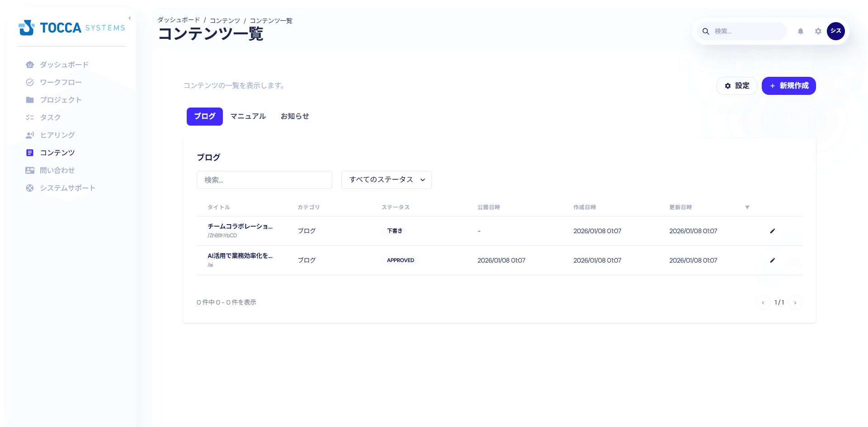Edit the AI活用 blog post with pencil icon
The height and width of the screenshot is (427, 868).
click(x=772, y=260)
